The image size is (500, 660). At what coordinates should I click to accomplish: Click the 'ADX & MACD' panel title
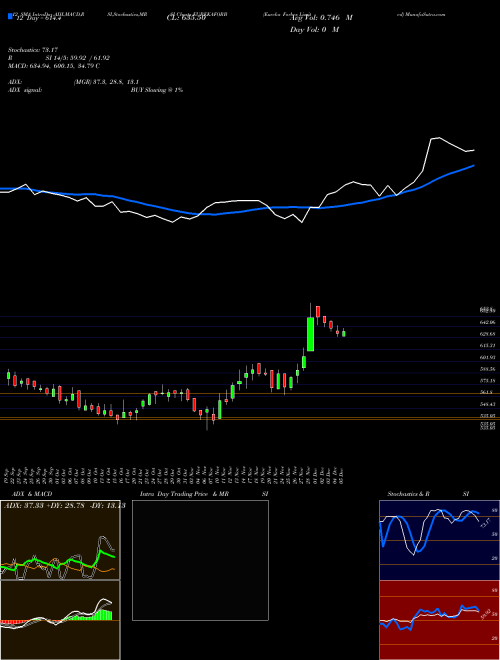(32, 494)
